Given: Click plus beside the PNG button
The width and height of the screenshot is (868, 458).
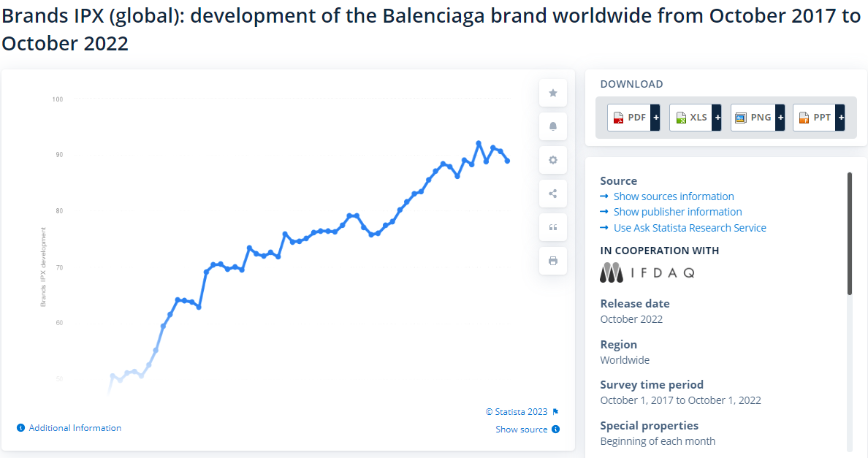Looking at the screenshot, I should [780, 118].
